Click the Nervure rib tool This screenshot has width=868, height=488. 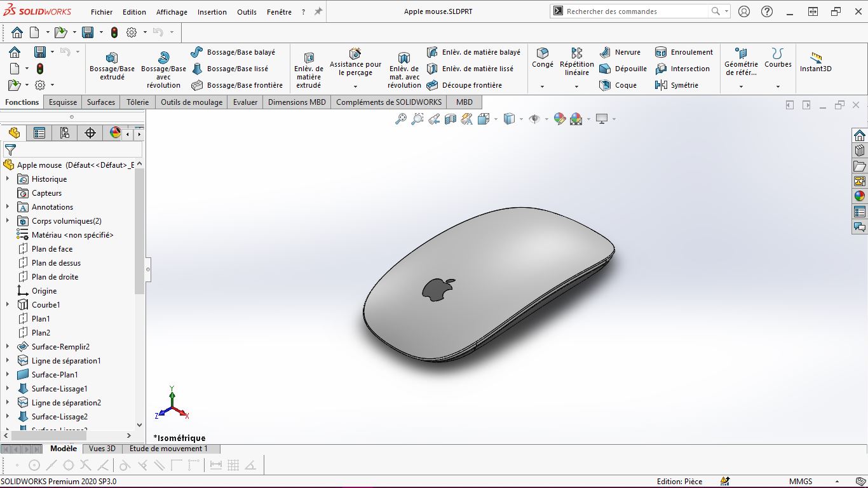point(620,52)
